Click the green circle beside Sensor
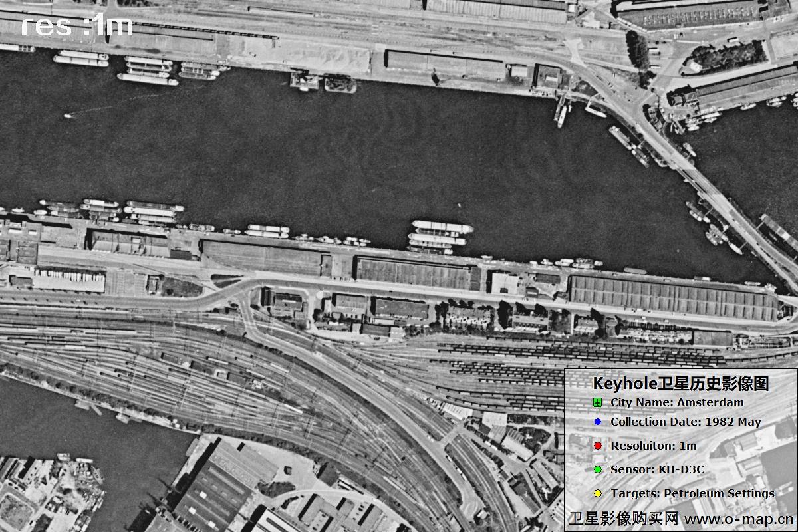The height and width of the screenshot is (532, 798). click(597, 469)
